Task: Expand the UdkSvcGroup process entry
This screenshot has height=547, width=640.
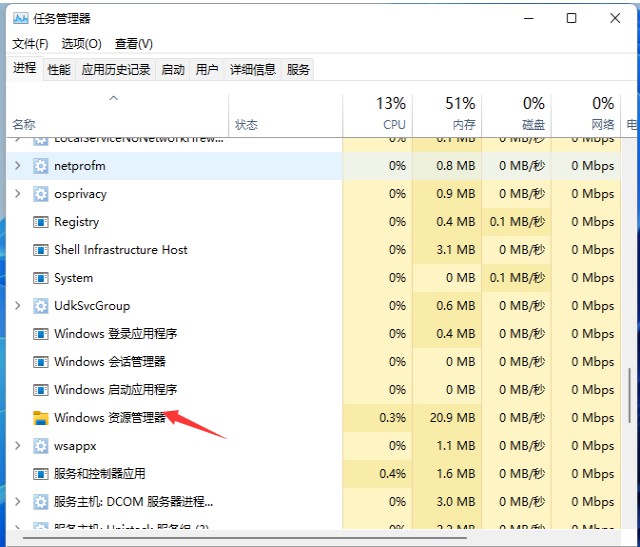Action: [18, 306]
